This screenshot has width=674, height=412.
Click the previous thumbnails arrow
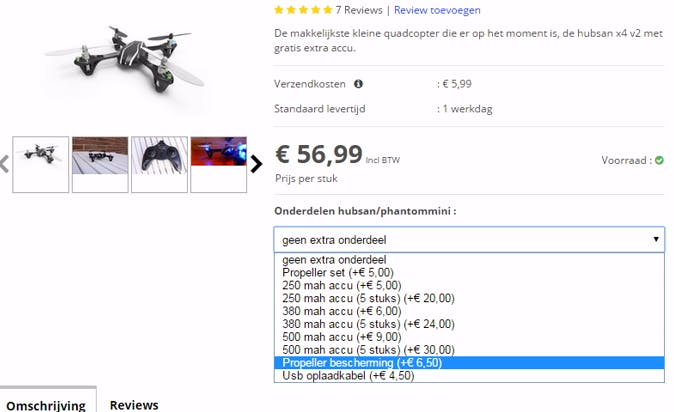click(x=4, y=164)
